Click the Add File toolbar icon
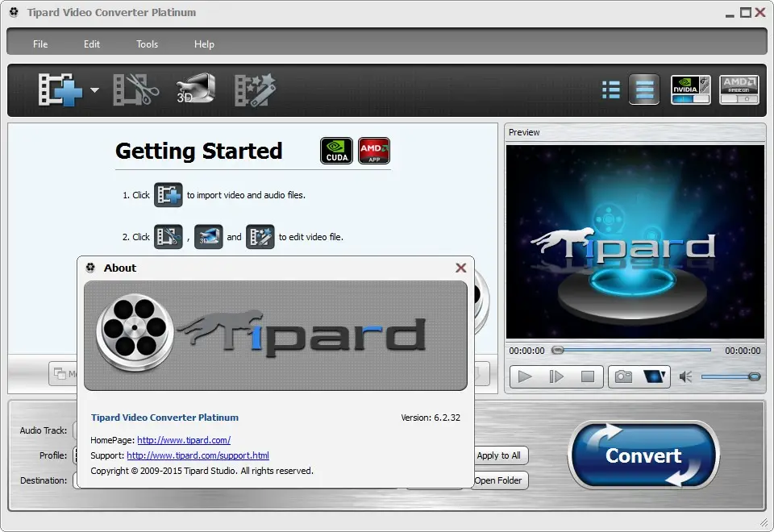This screenshot has height=532, width=774. click(x=60, y=89)
